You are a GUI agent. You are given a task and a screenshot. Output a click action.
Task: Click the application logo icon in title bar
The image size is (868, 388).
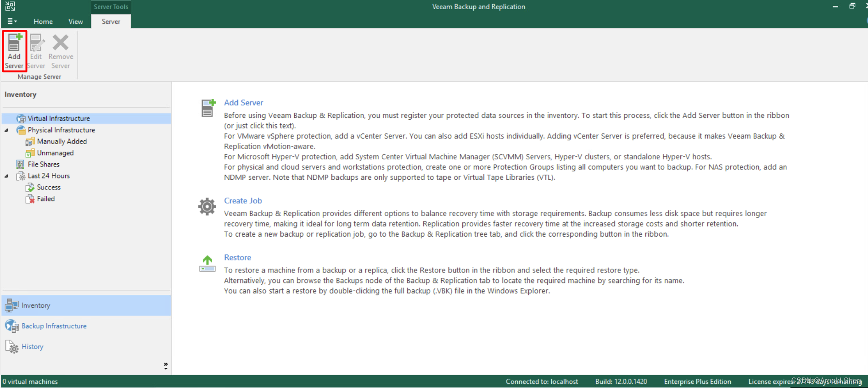pyautogui.click(x=10, y=6)
